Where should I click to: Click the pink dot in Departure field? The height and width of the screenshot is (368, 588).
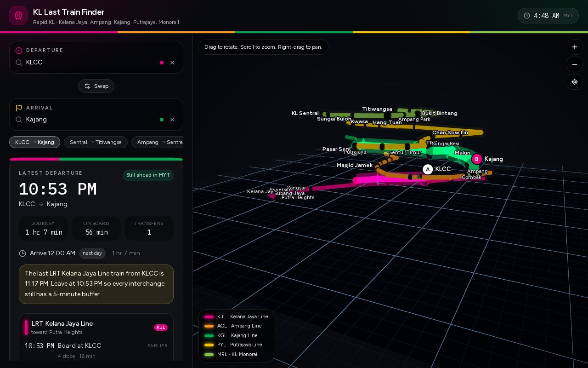pyautogui.click(x=162, y=63)
